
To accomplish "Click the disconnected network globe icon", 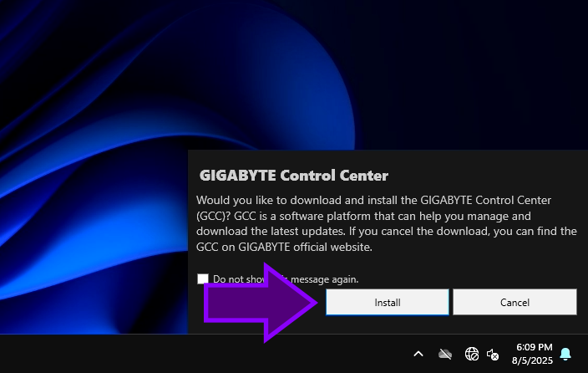I will click(x=472, y=354).
